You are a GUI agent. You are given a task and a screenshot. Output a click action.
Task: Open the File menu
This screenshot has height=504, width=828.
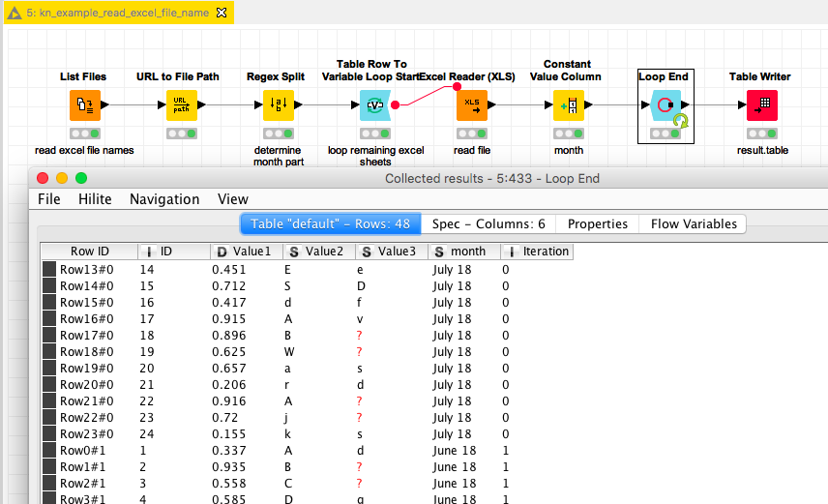click(49, 199)
